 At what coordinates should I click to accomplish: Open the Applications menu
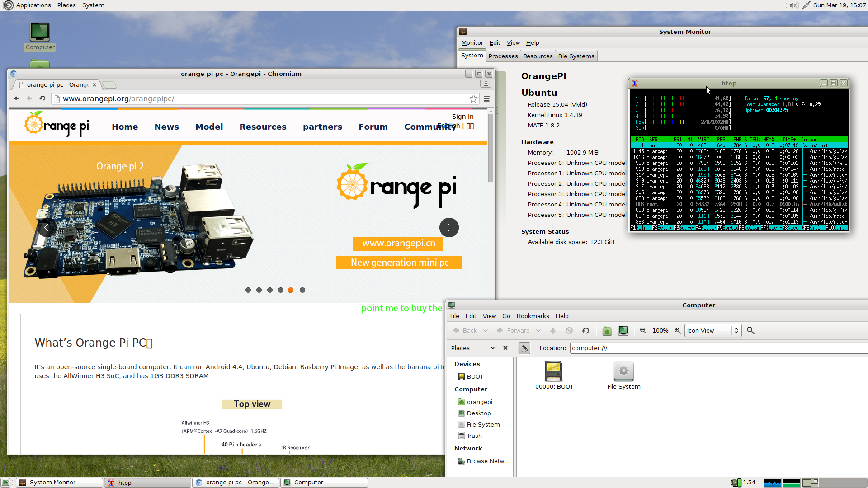(x=33, y=5)
